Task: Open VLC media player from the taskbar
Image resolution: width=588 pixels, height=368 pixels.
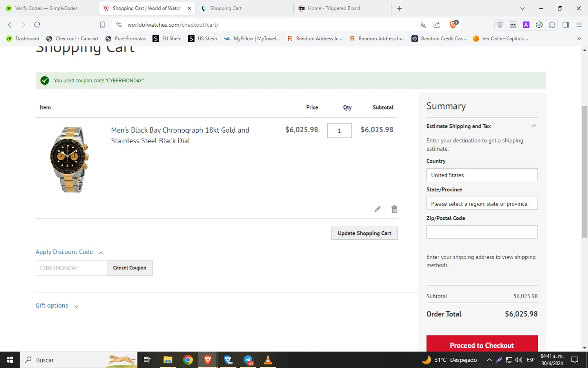Action: coord(268,360)
